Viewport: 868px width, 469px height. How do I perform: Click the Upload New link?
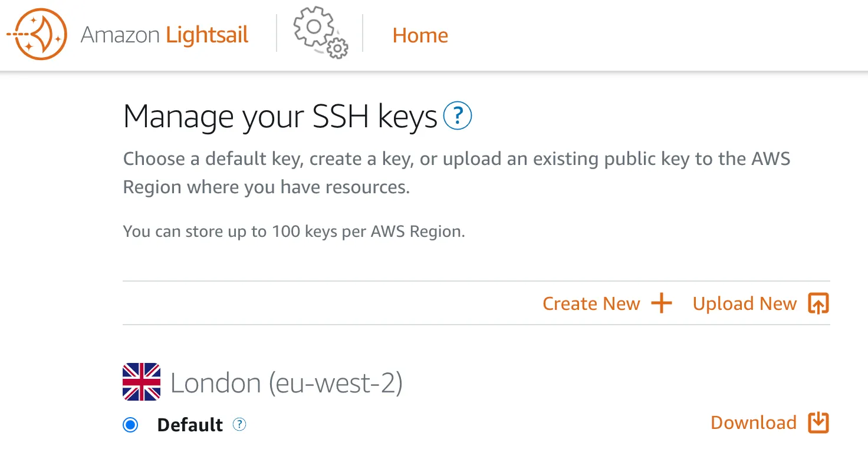744,303
